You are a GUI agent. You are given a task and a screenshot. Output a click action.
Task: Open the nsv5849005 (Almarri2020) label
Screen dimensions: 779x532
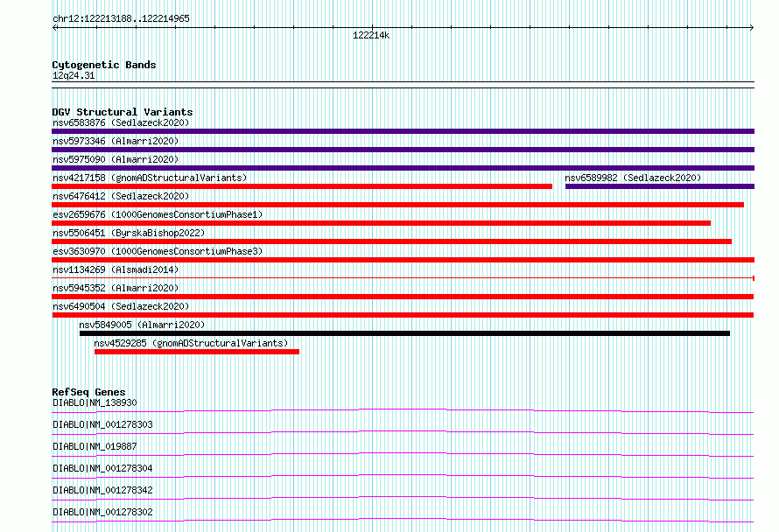[x=142, y=325]
